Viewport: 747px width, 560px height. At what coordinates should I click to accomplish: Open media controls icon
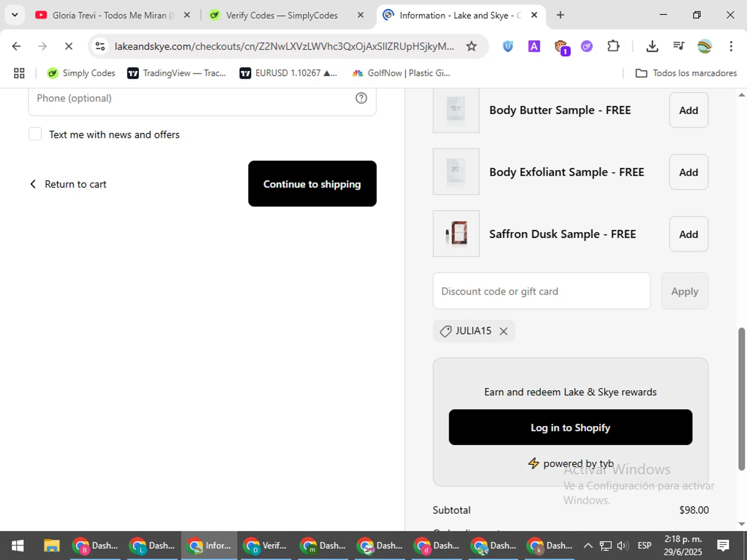pos(678,46)
